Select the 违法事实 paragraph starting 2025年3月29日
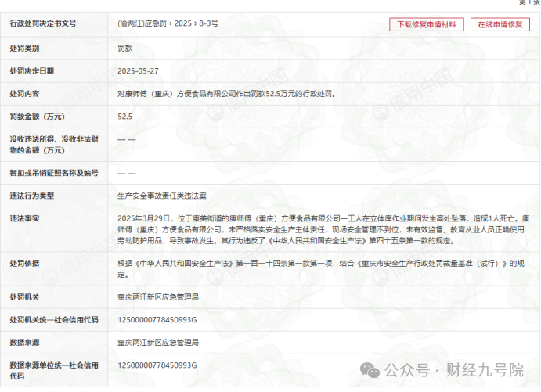 [323, 229]
